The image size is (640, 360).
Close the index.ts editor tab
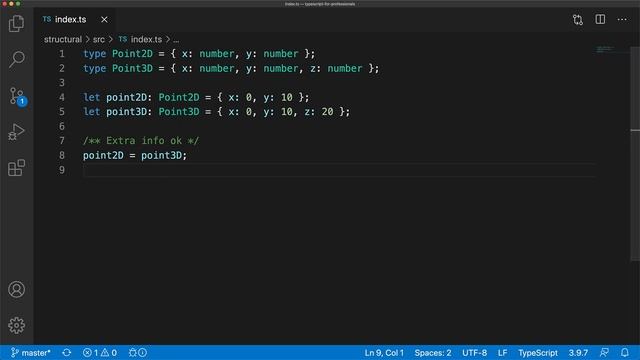[104, 20]
